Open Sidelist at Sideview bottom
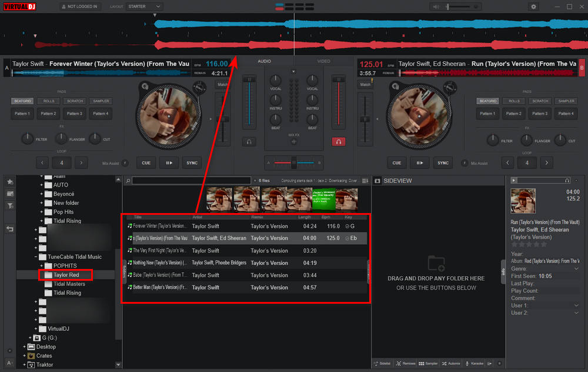This screenshot has width=588, height=372. pyautogui.click(x=383, y=363)
